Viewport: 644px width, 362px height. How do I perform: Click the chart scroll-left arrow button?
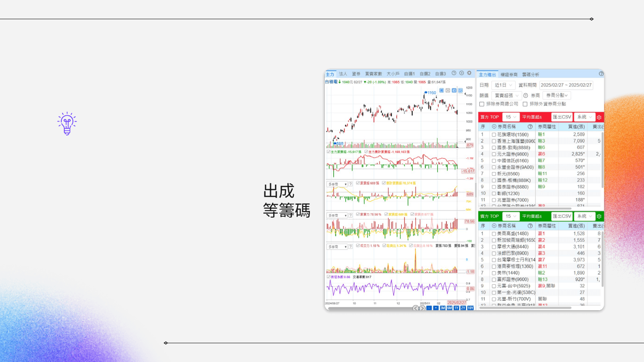(415, 308)
